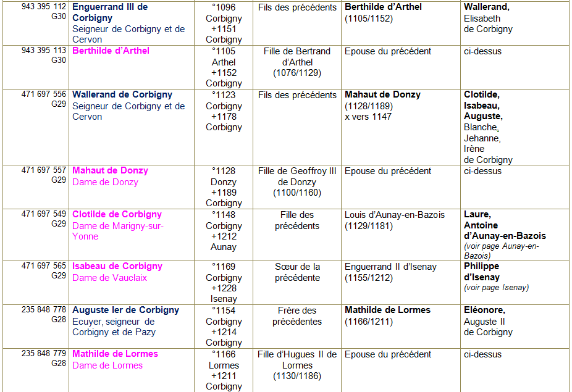Click the birth year °1169

pos(224,267)
